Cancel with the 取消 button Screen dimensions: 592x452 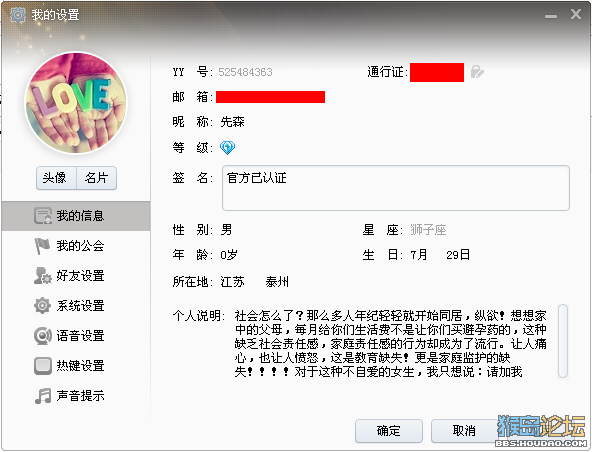464,430
